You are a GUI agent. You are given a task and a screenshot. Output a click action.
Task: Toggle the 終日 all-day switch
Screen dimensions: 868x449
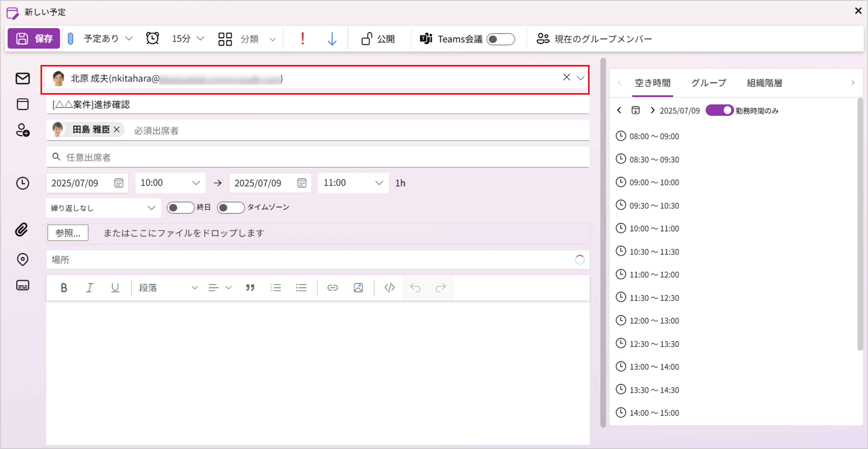(180, 208)
